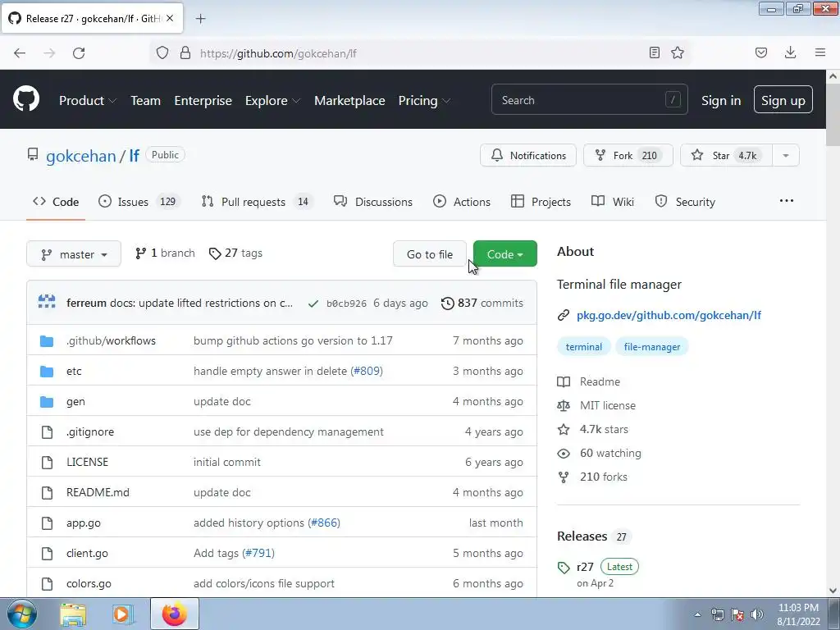Open the Enterprise nav link

coord(203,100)
